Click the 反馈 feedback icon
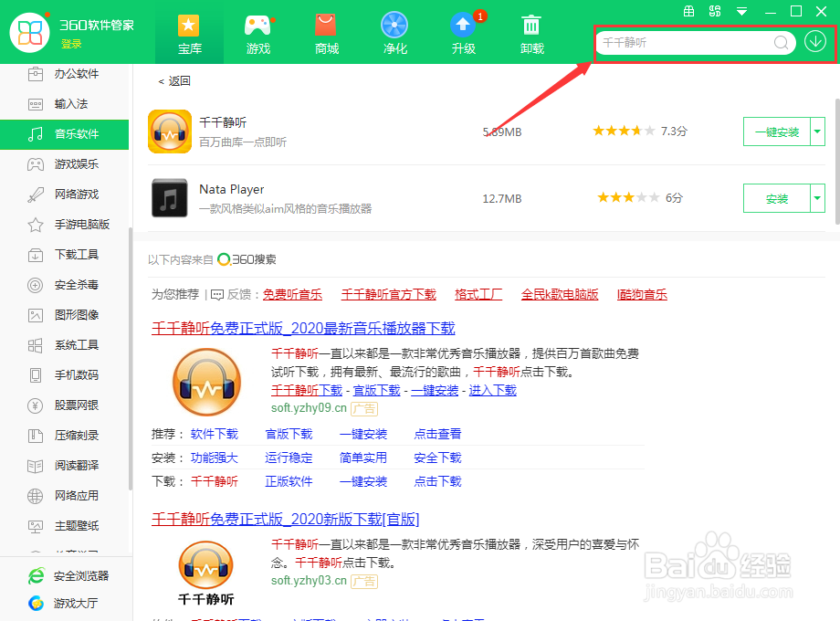 pos(217,295)
